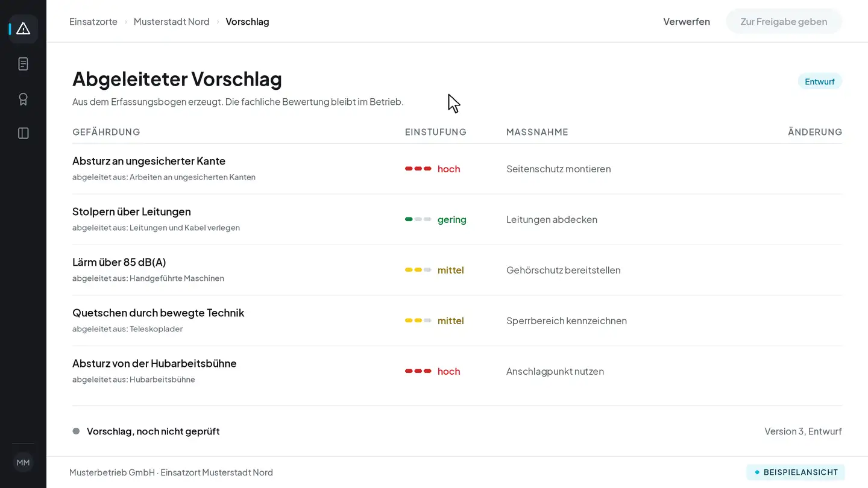Select the Vorschlag breadcrumb
The width and height of the screenshot is (868, 488).
point(247,22)
